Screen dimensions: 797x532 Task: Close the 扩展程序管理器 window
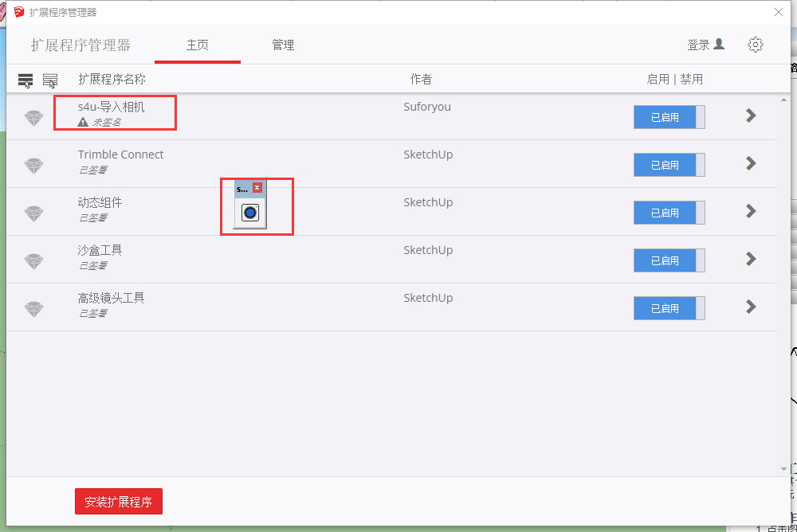pos(778,12)
